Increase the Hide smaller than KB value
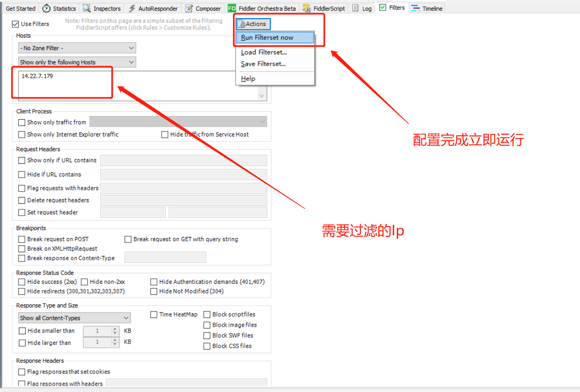 pos(115,329)
